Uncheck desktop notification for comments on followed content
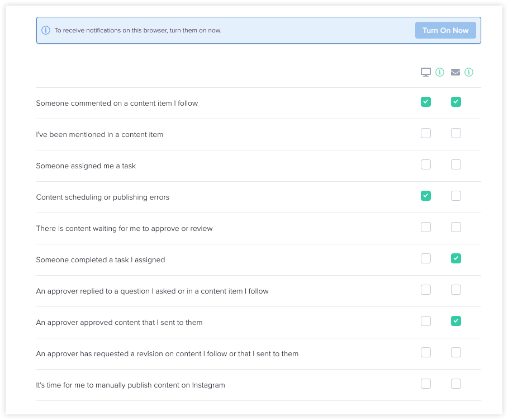The height and width of the screenshot is (420, 508). click(426, 102)
